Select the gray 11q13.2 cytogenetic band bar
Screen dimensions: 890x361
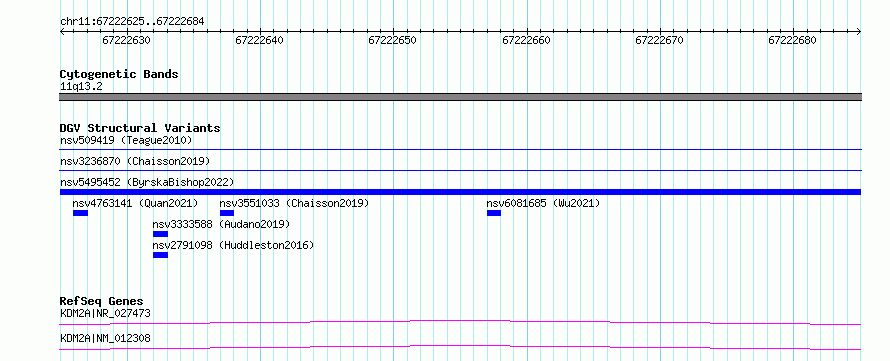(460, 97)
